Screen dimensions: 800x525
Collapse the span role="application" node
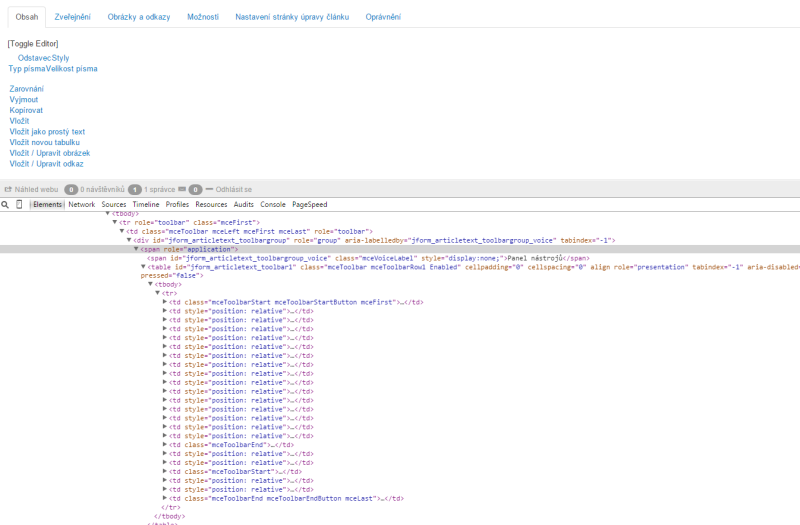[136, 249]
